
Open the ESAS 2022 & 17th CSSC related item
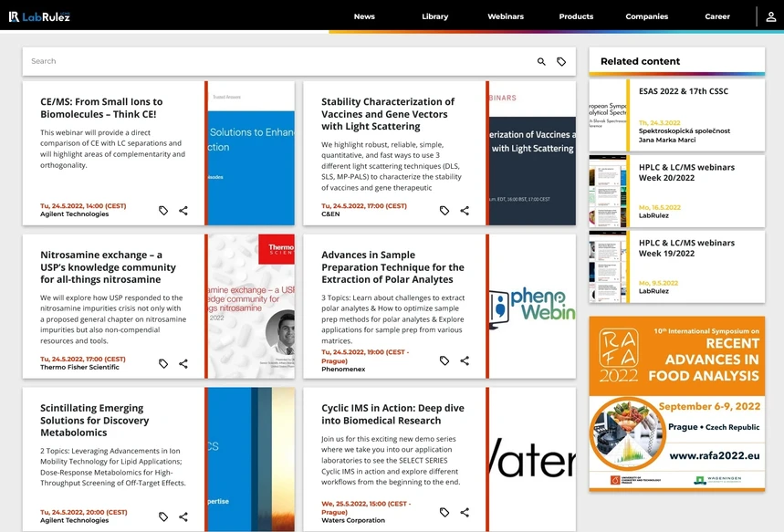pos(676,115)
